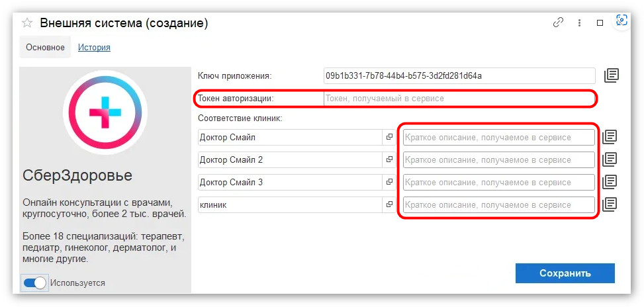Open Доктор Смайл 2 clinic record
The width and height of the screenshot is (644, 307).
point(389,159)
